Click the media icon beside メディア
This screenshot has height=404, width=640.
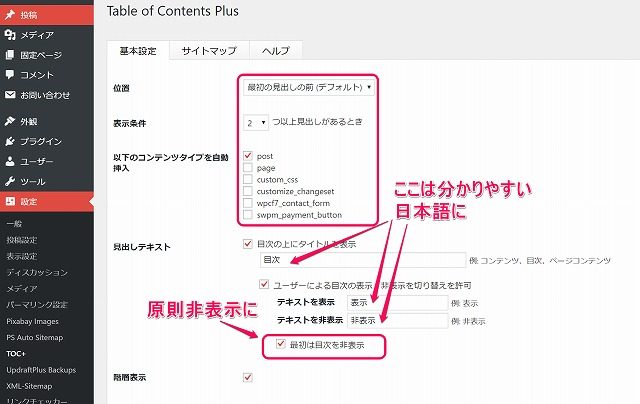(x=10, y=35)
